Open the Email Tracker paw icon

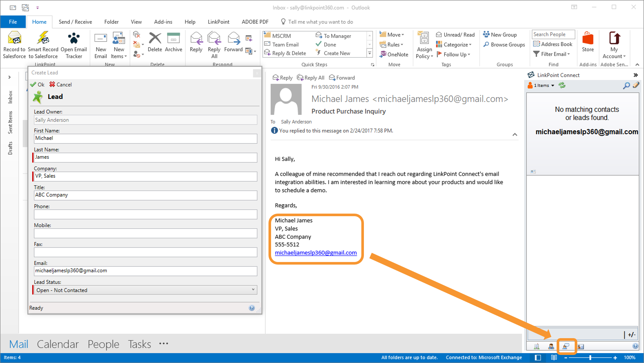tap(74, 45)
